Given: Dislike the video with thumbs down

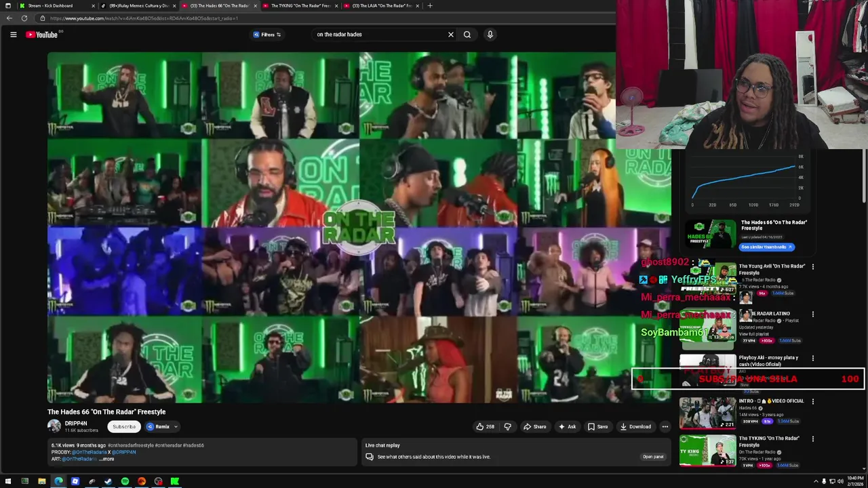Looking at the screenshot, I should click(507, 426).
